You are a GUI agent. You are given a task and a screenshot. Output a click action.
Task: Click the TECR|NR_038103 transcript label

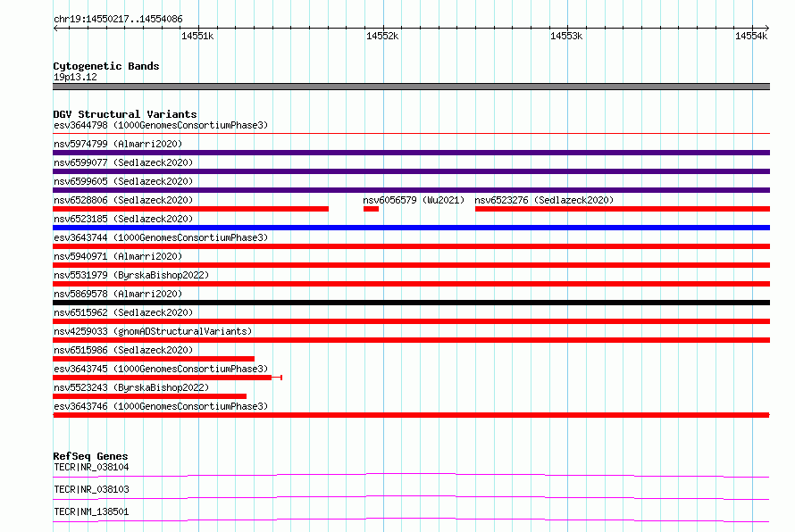91,489
